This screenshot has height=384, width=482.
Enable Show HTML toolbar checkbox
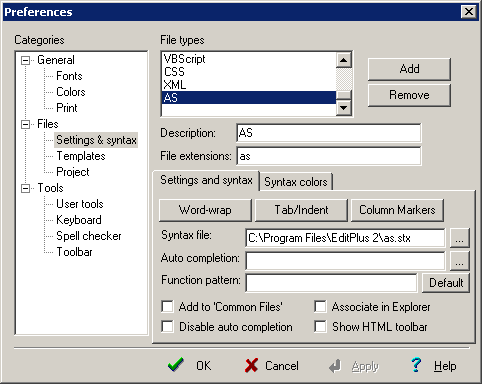click(320, 327)
